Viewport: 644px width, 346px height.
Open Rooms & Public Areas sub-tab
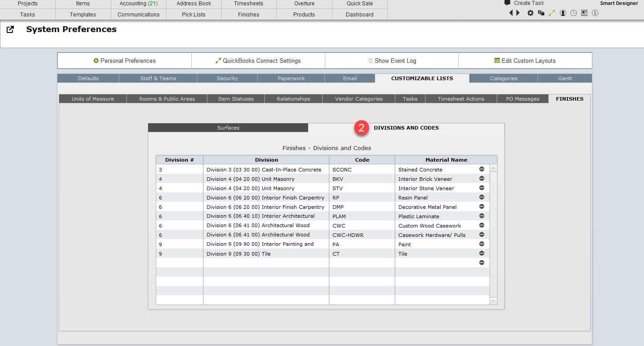tap(167, 99)
